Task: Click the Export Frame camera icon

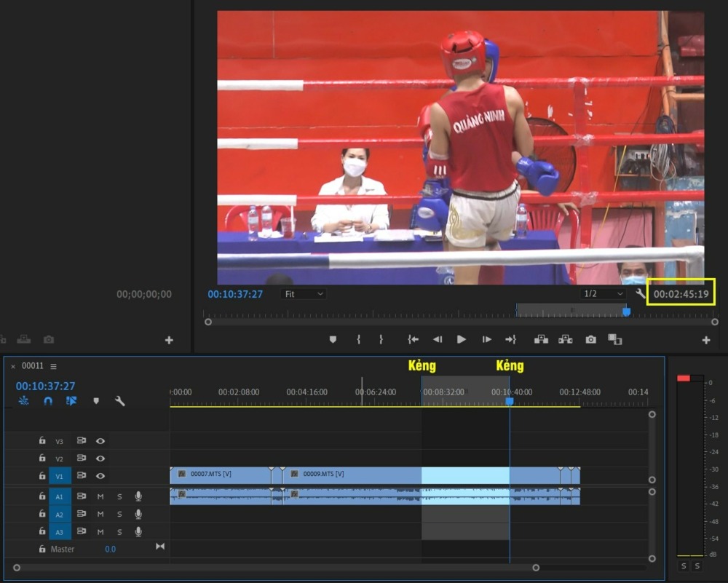Action: coord(590,339)
